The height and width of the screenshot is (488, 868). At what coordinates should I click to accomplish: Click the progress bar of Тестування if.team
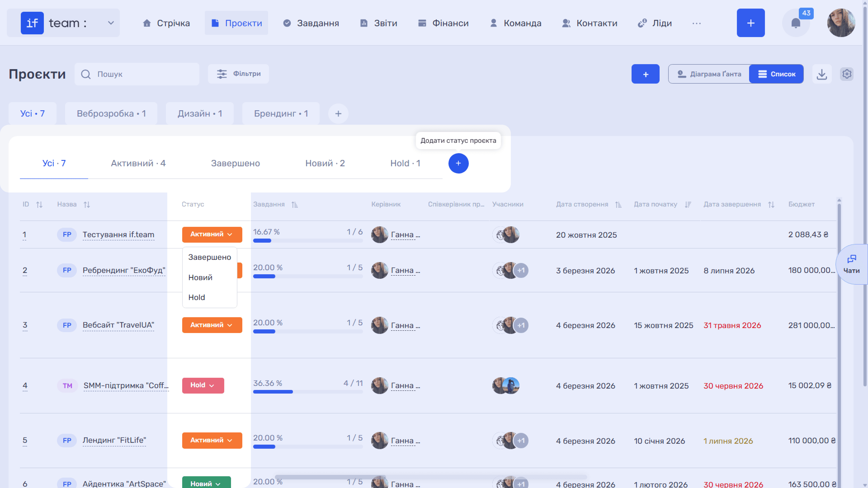(308, 240)
